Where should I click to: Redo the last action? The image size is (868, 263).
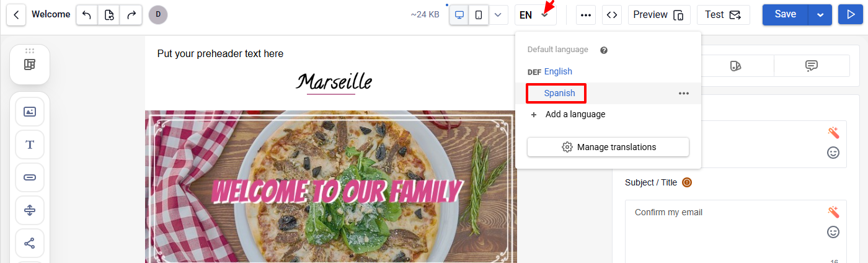tap(131, 15)
